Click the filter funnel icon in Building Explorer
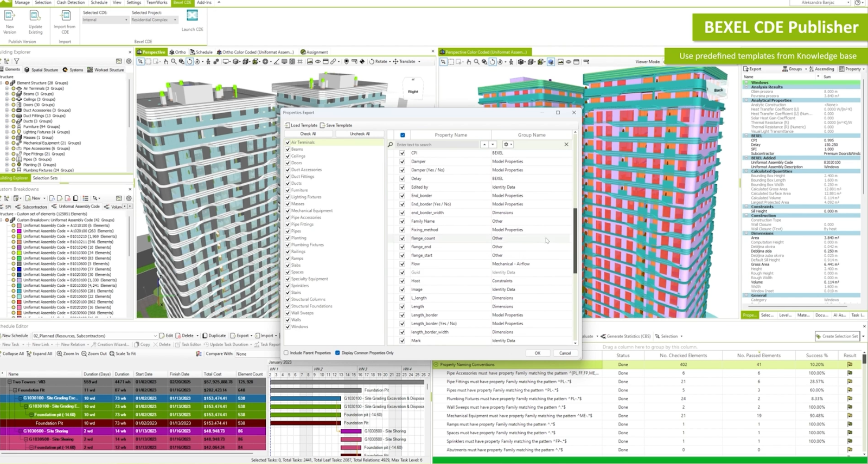Viewport: 868px width, 464px height. tap(16, 61)
